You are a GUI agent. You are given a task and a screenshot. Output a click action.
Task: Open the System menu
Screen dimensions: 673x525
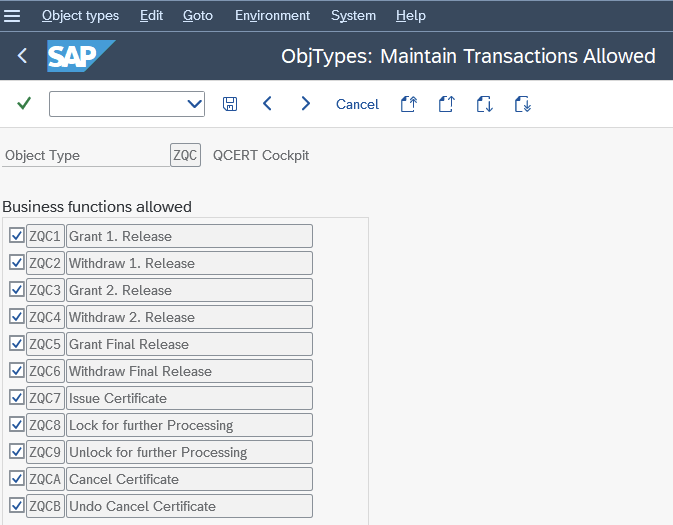[353, 16]
